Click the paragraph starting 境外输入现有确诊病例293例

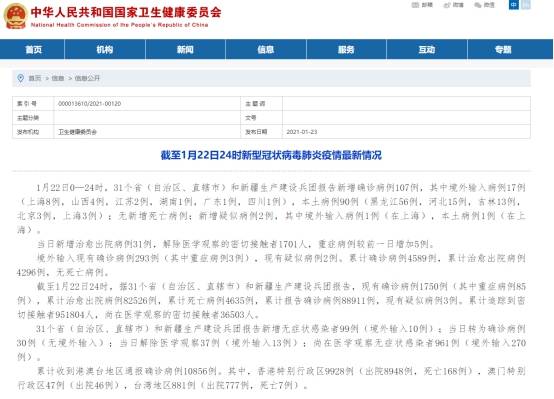click(271, 265)
